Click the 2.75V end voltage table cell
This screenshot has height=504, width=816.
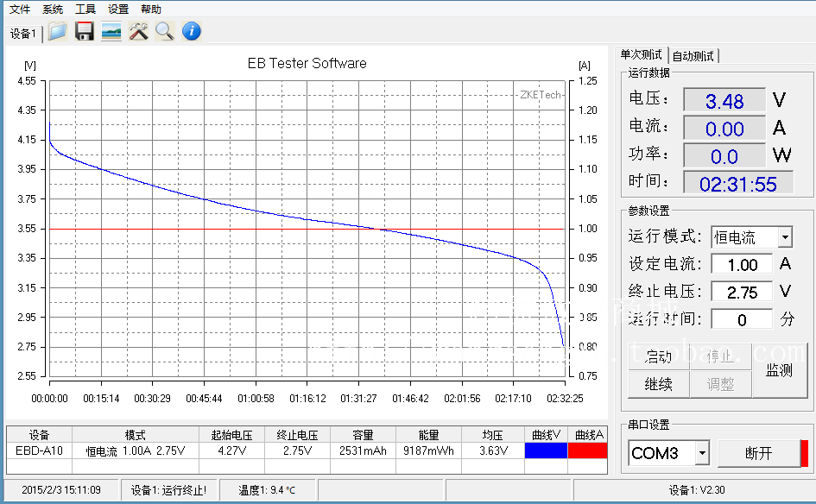297,450
